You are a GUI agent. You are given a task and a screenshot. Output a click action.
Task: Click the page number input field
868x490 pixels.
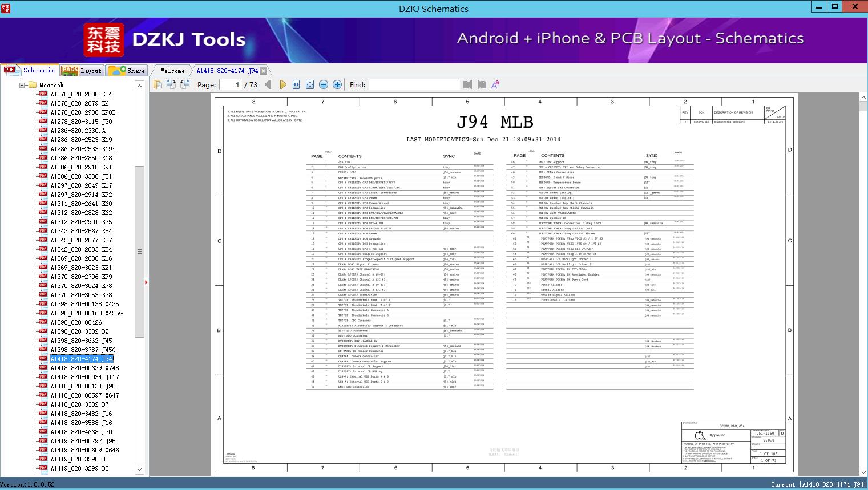click(x=231, y=84)
